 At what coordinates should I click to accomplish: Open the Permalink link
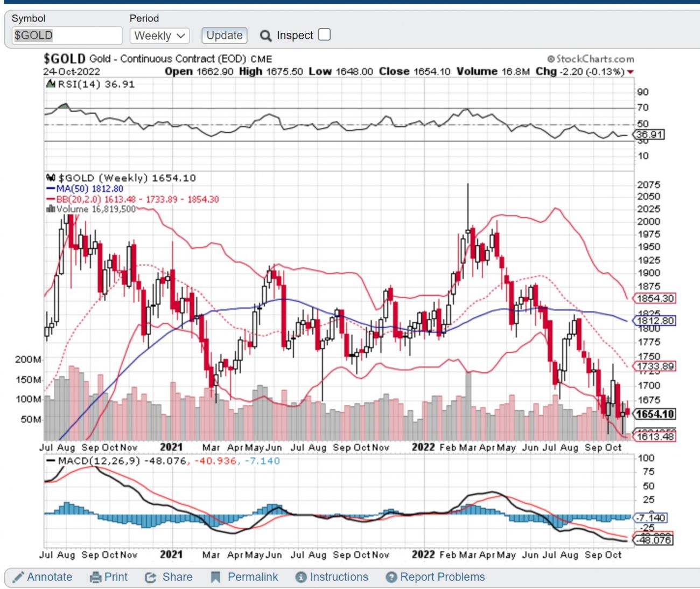[x=253, y=577]
